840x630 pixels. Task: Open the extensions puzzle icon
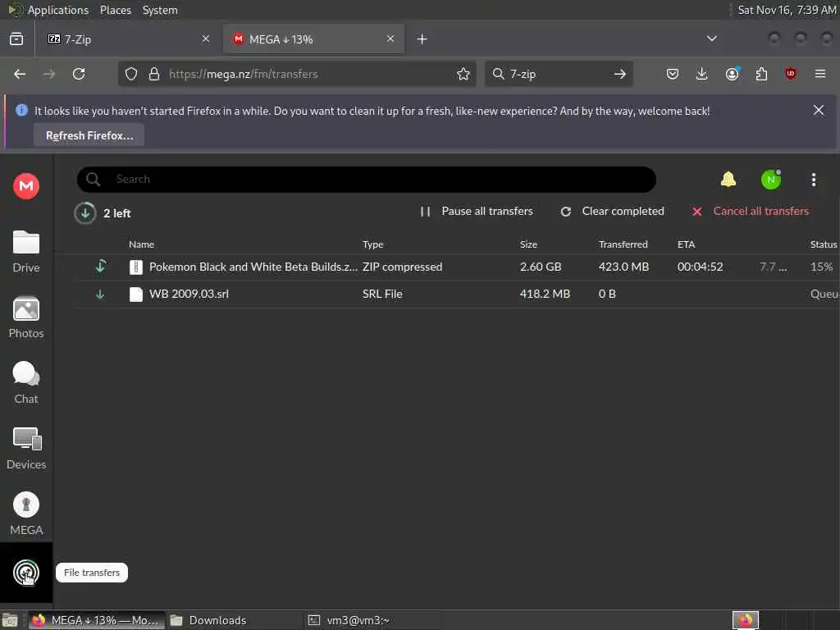point(761,74)
